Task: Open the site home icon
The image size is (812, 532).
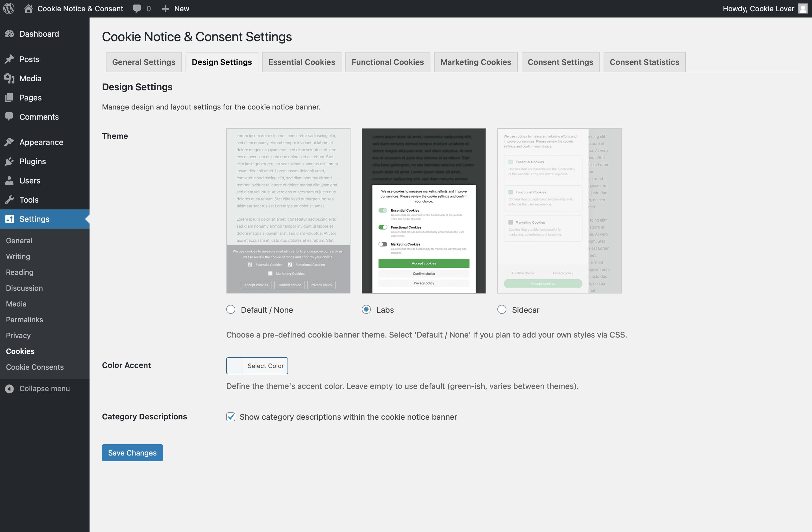Action: (29, 8)
